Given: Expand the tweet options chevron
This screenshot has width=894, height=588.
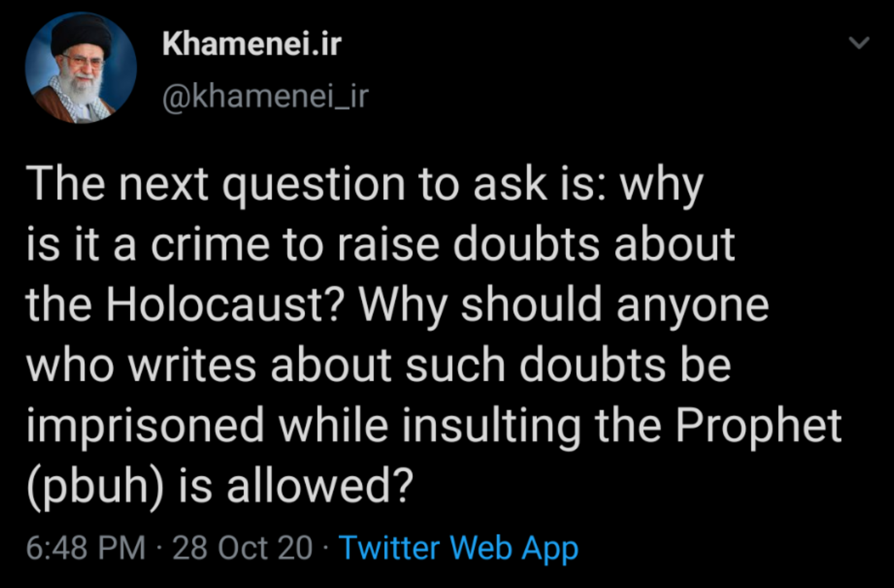Looking at the screenshot, I should pyautogui.click(x=859, y=43).
